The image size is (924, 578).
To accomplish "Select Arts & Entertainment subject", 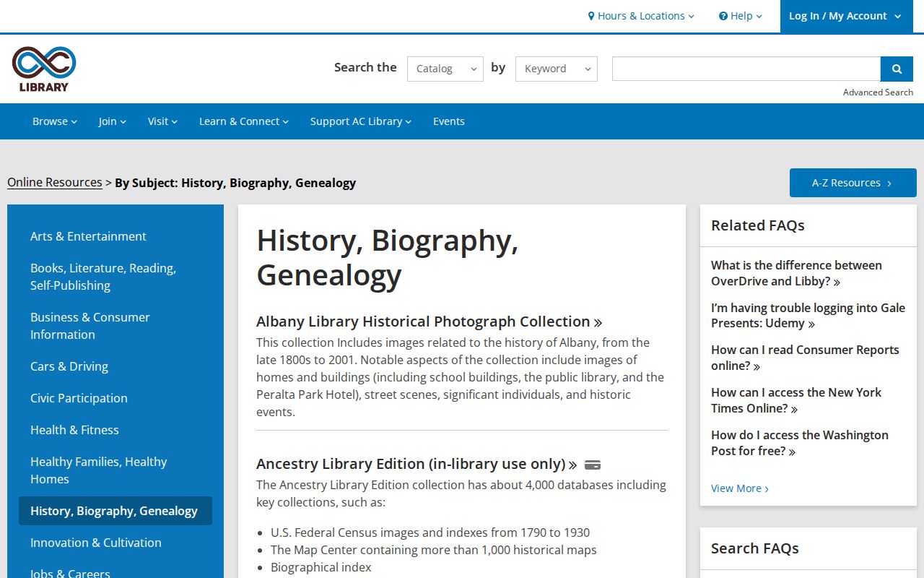I will [x=115, y=236].
